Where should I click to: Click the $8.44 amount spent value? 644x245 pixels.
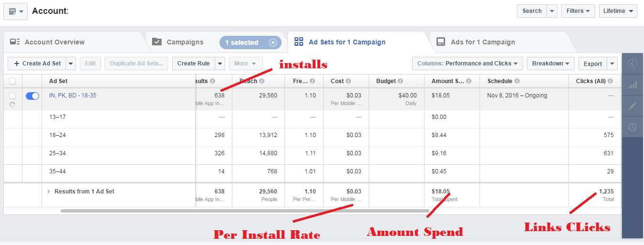click(439, 135)
